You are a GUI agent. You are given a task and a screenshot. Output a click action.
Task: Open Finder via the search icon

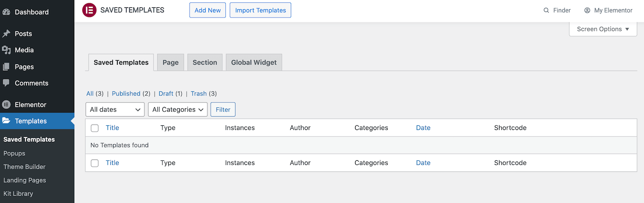click(x=546, y=10)
